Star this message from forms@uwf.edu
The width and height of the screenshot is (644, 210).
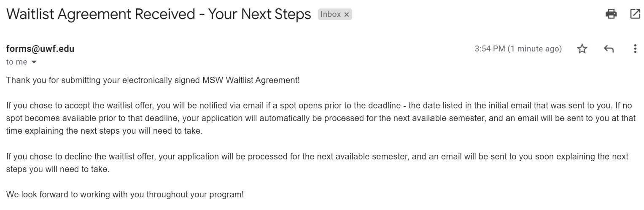tap(582, 49)
